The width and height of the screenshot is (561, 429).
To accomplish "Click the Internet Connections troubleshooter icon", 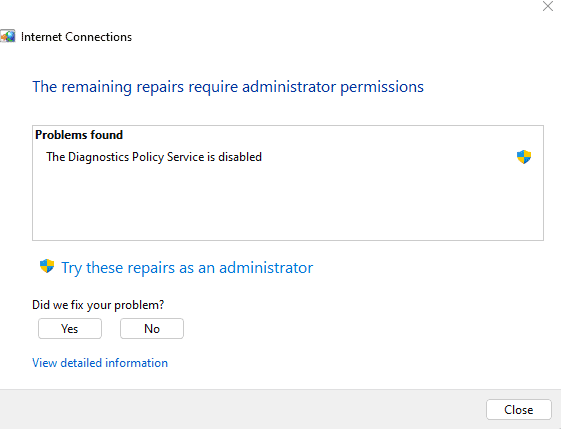I will [8, 36].
